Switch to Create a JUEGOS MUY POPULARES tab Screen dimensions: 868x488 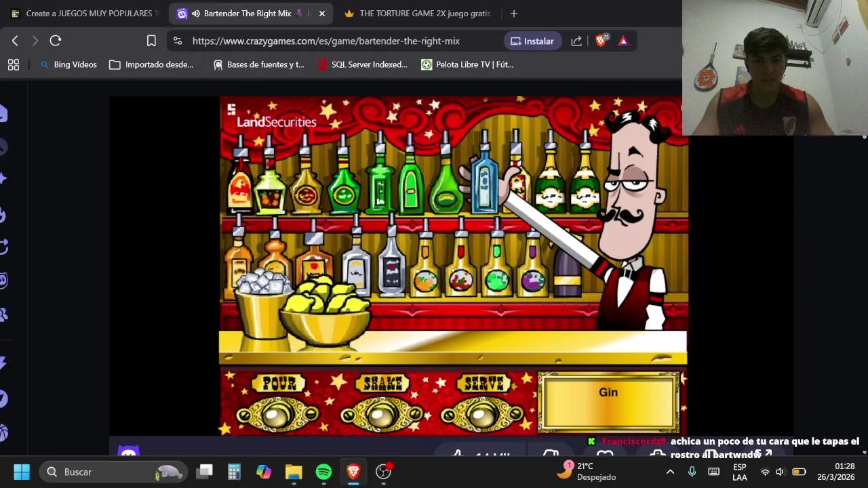click(x=83, y=14)
